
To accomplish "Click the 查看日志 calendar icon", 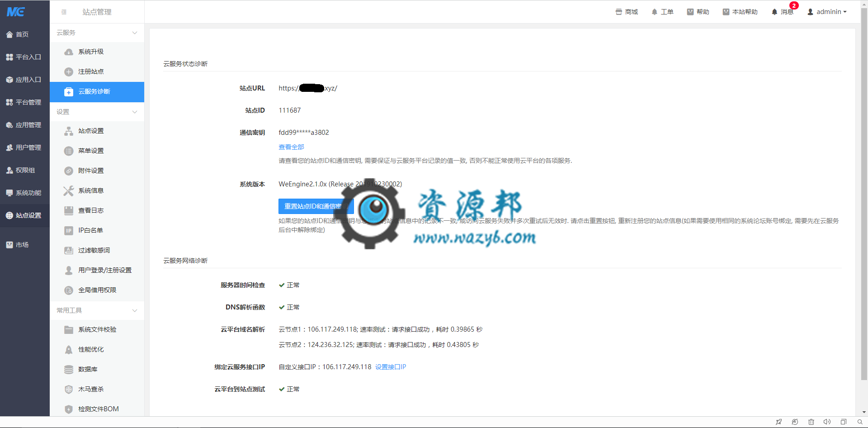I will click(69, 211).
